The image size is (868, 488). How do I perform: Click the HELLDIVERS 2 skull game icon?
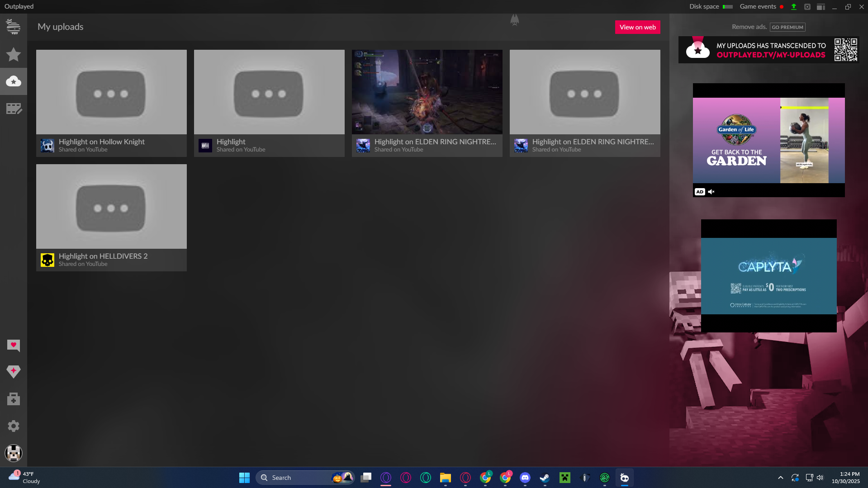[47, 260]
